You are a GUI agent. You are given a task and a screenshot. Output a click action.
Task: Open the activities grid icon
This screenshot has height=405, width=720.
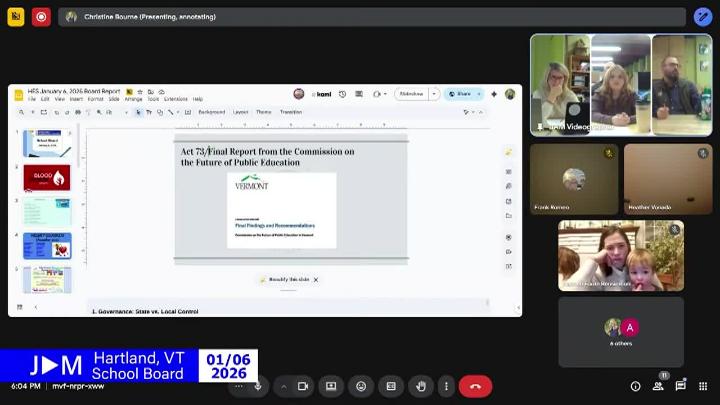click(704, 386)
